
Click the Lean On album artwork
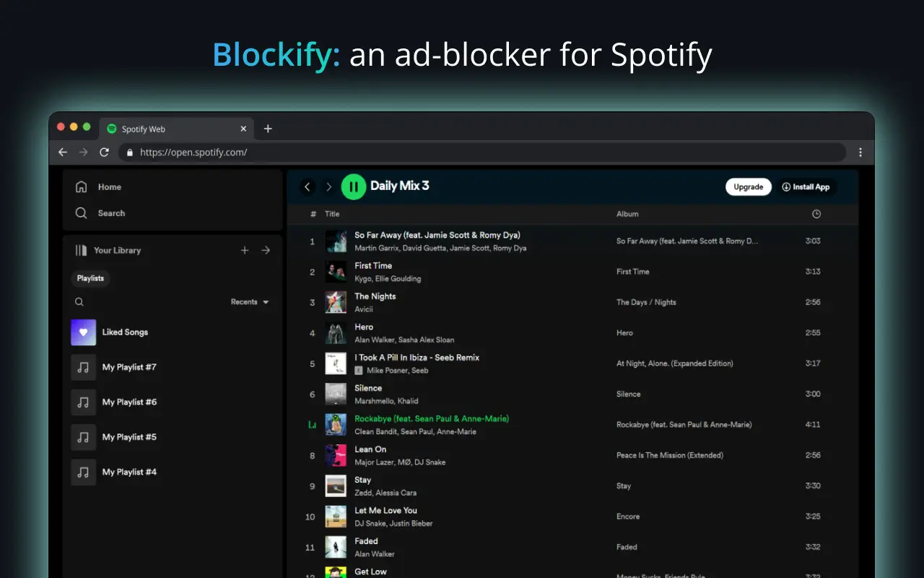(336, 455)
